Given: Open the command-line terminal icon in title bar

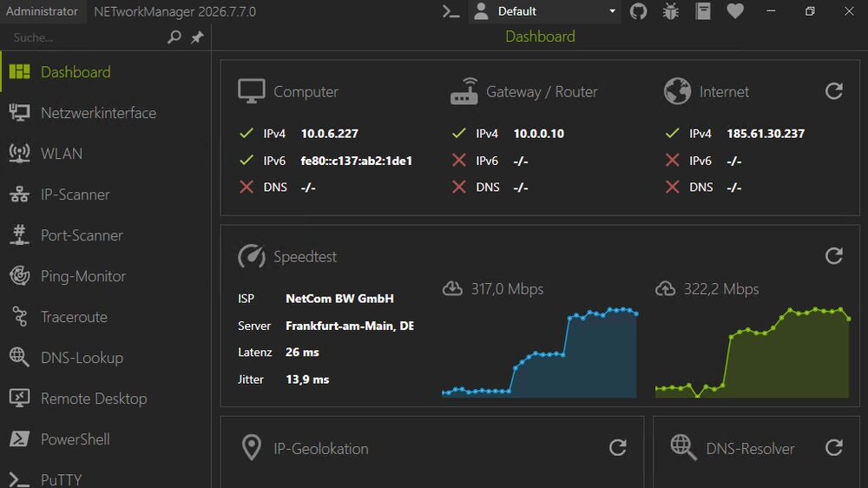Looking at the screenshot, I should pyautogui.click(x=451, y=11).
